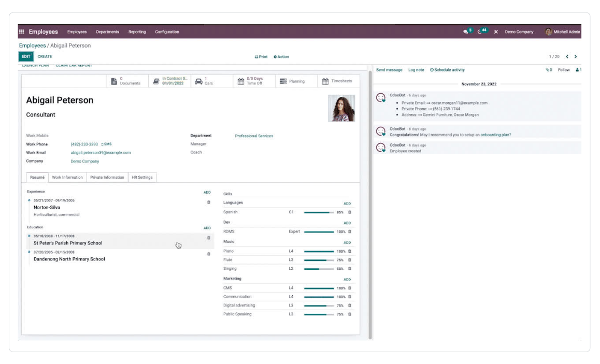Screen dimensions: 600x364
Task: Open the followers count toggle
Action: 579,69
